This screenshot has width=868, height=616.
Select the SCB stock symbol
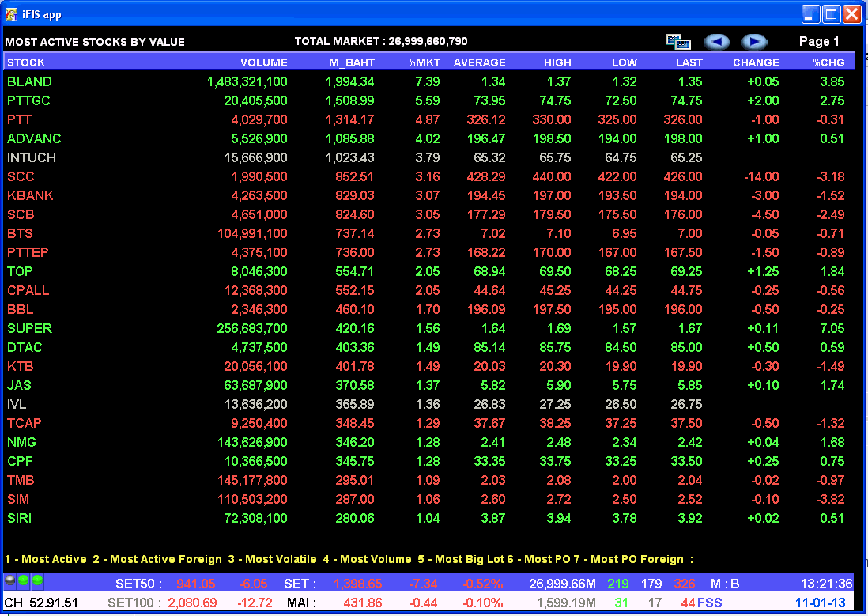click(x=21, y=214)
